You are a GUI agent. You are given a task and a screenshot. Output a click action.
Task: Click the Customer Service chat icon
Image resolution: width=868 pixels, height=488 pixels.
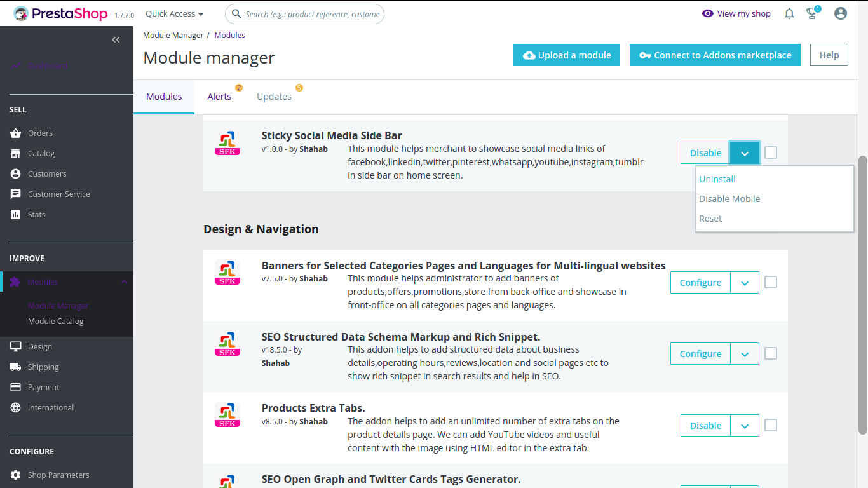pos(16,194)
